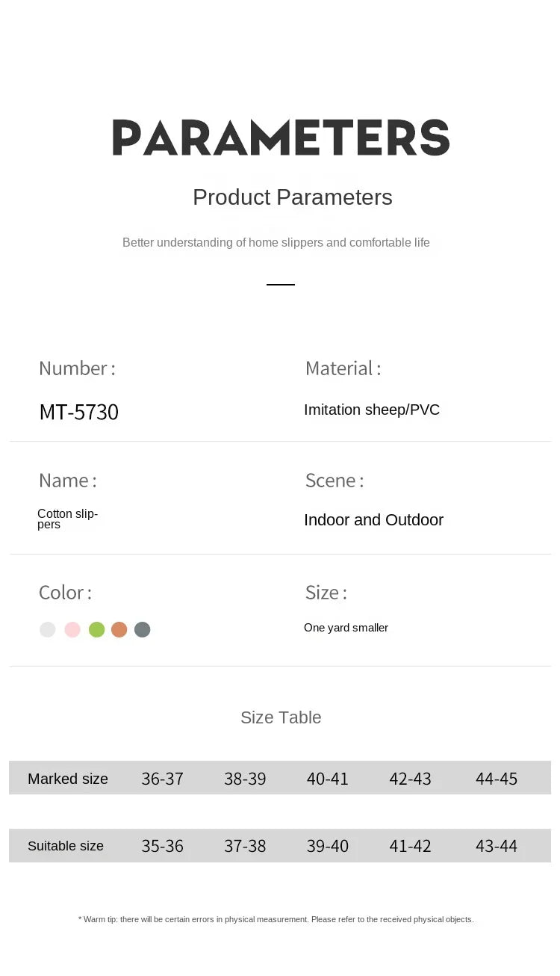Select the pink color swatch
This screenshot has width=560, height=976.
(x=72, y=629)
